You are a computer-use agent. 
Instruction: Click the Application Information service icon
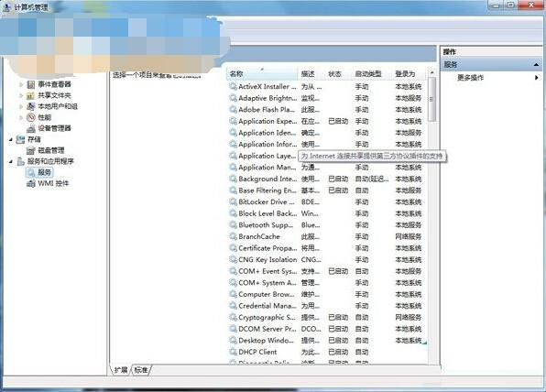point(233,144)
